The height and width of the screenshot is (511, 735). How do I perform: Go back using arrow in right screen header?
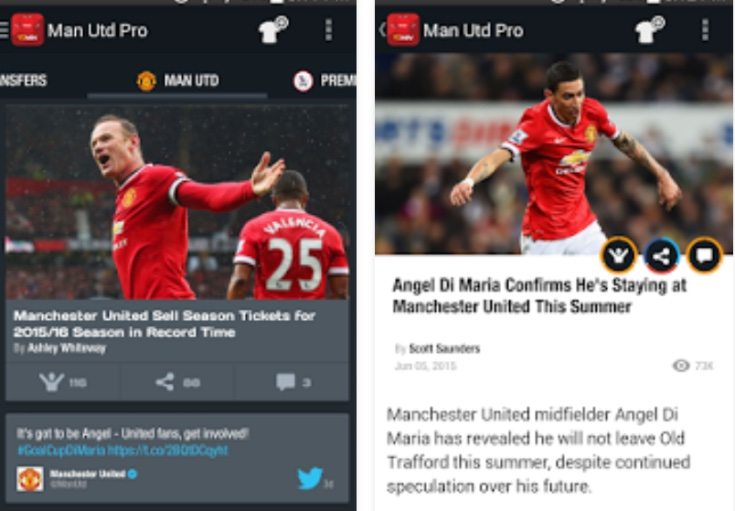[382, 30]
